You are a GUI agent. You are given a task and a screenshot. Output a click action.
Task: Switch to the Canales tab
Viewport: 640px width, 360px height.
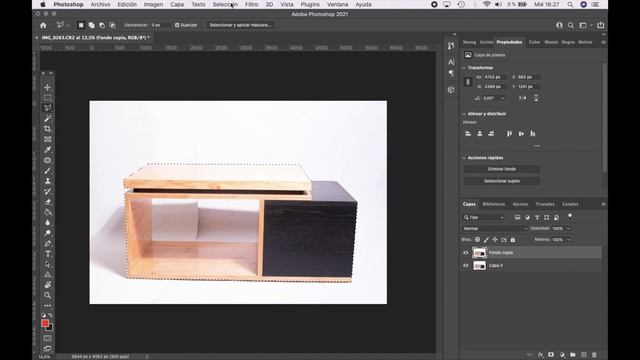570,204
